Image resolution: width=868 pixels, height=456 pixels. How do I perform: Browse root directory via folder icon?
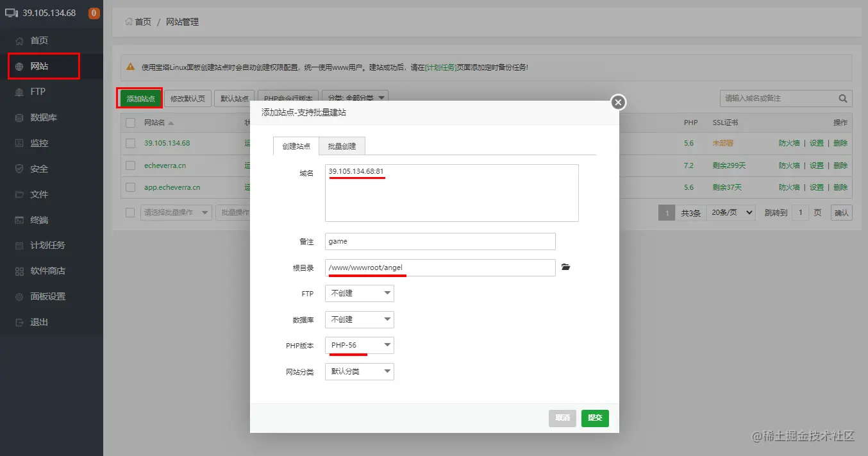pos(565,267)
